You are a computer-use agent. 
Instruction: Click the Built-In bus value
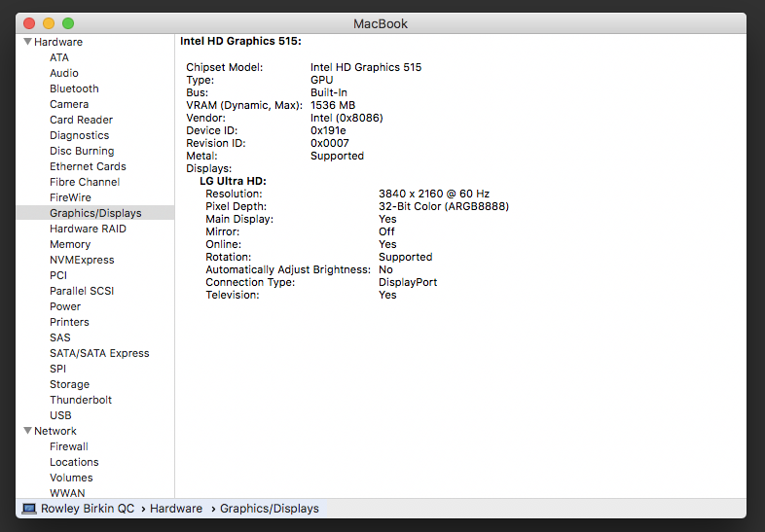tap(329, 92)
